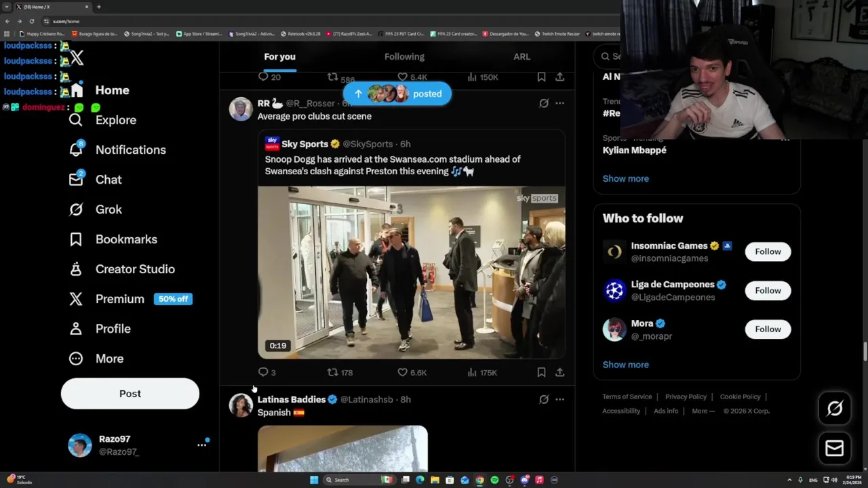Open the Explore page
Viewport: 868px width, 488px height.
[x=102, y=120]
